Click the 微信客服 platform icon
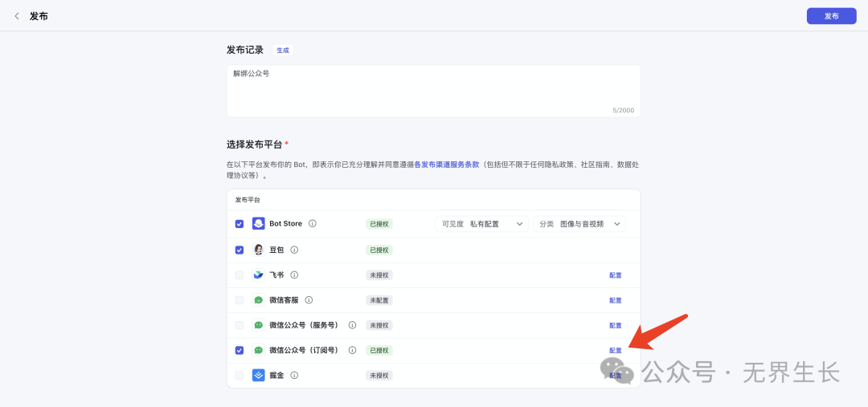The image size is (868, 407). click(x=259, y=300)
